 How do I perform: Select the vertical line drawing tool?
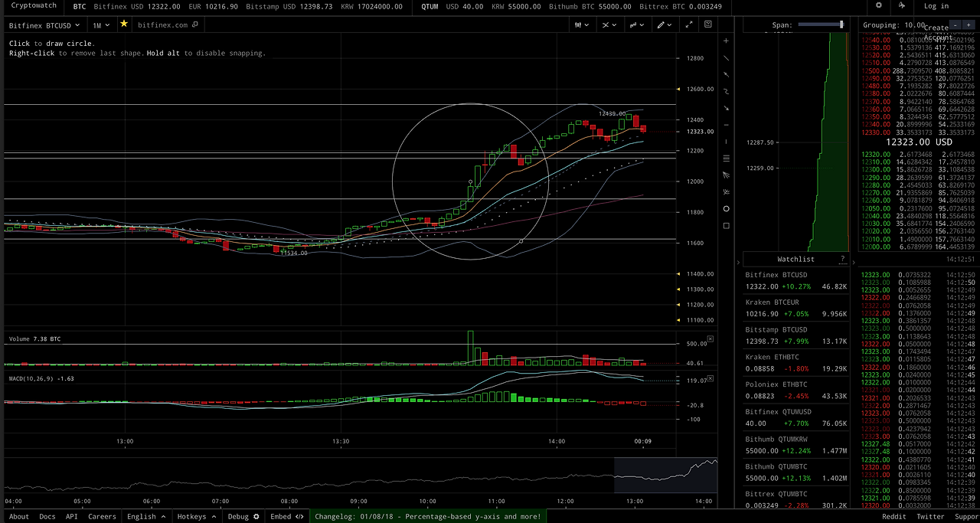[727, 142]
